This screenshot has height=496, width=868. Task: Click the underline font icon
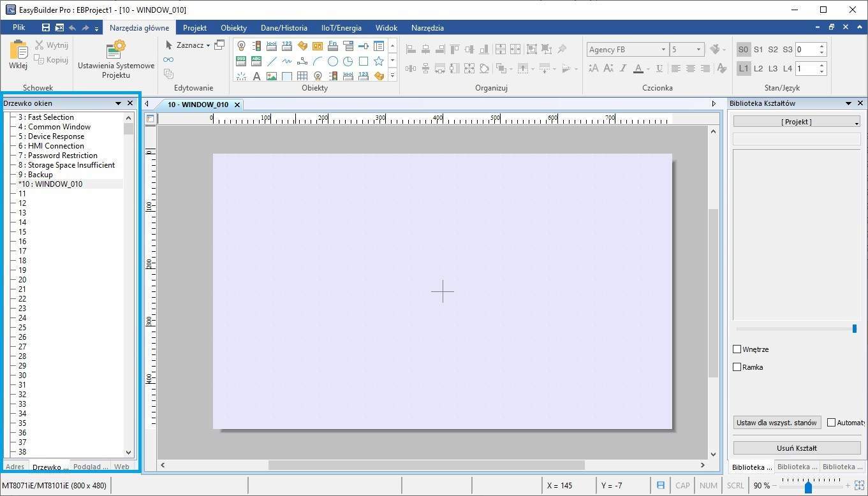pos(659,68)
